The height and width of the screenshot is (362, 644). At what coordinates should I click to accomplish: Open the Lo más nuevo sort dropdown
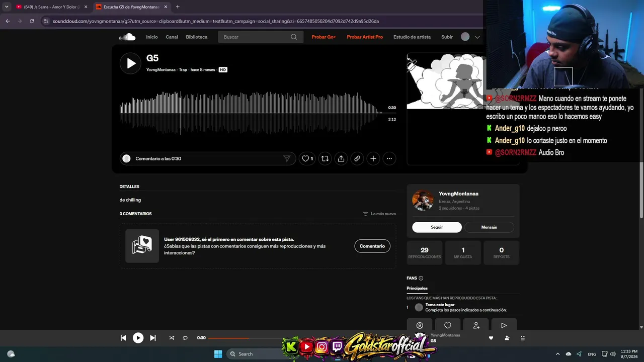pyautogui.click(x=379, y=214)
